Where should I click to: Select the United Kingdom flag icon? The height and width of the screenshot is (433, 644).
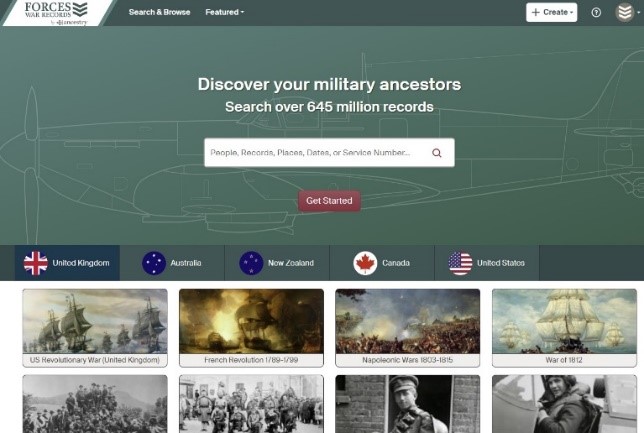[x=36, y=263]
